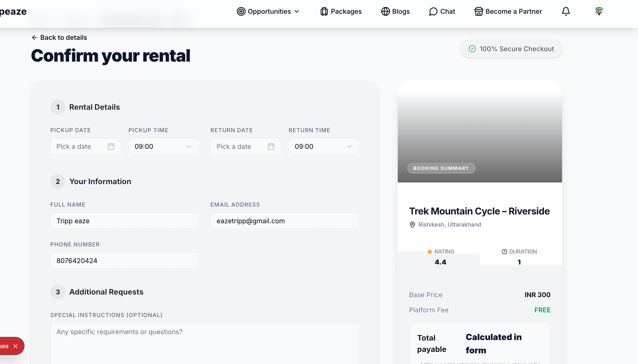Click the Total payable label
Screen dimensions: 638x364
click(x=432, y=343)
